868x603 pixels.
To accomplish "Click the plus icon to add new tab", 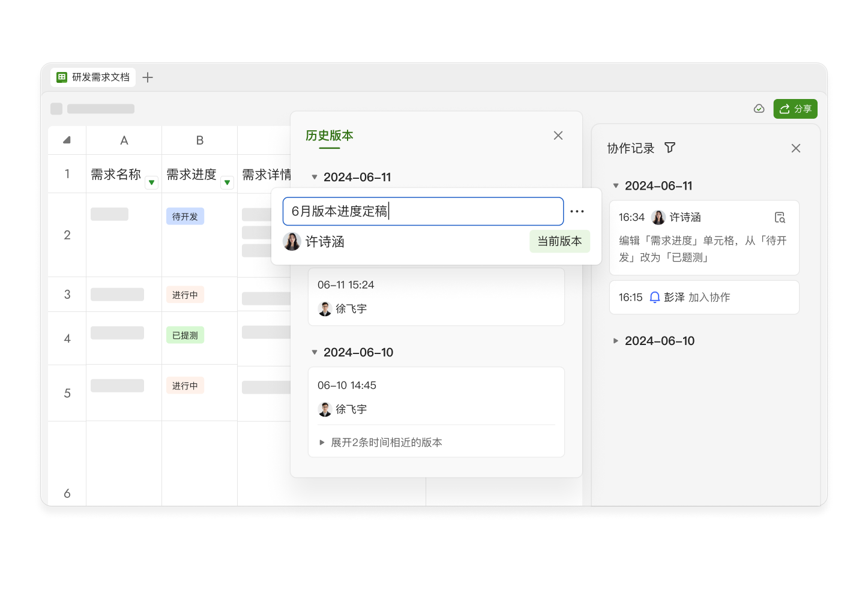I will pos(148,77).
